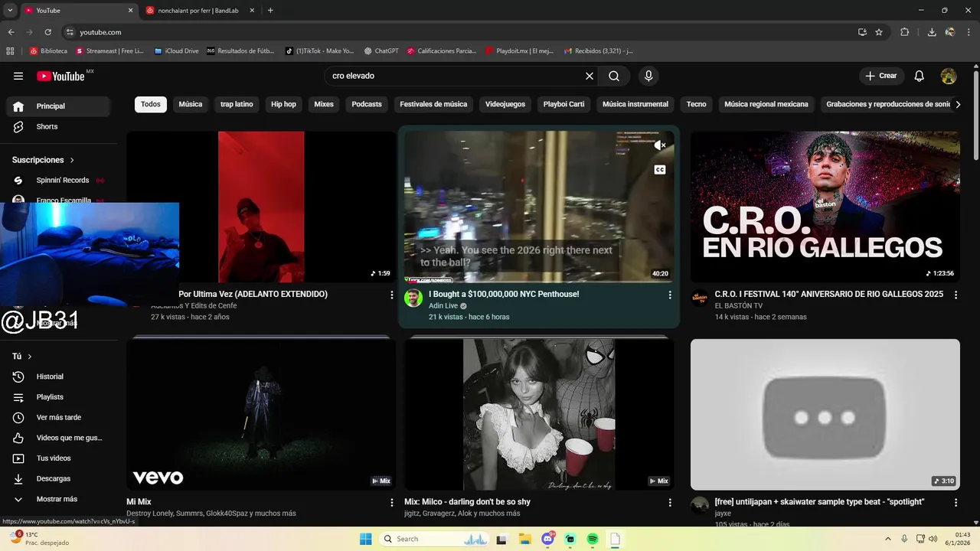Unmute the Adin Live preview video

(x=660, y=145)
